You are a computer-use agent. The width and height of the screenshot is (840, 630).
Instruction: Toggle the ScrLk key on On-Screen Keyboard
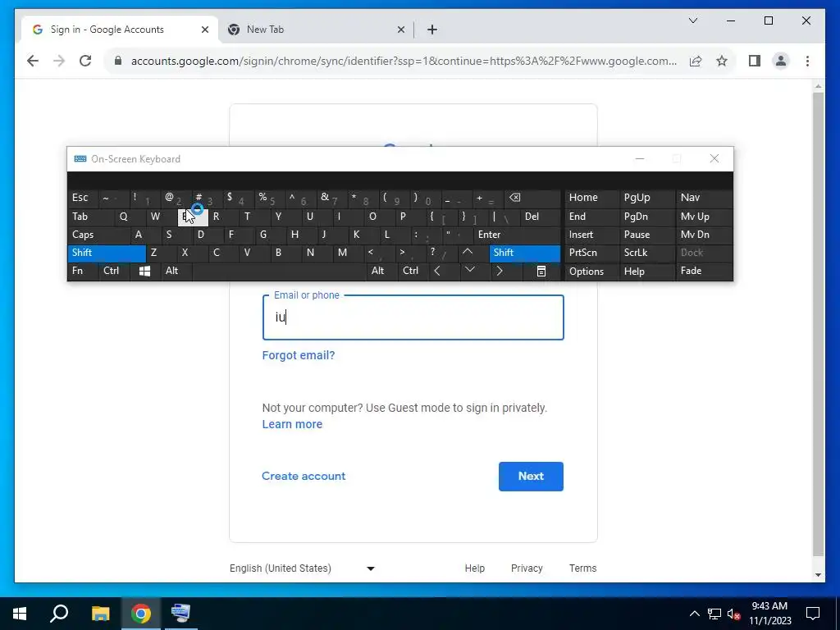pyautogui.click(x=647, y=253)
